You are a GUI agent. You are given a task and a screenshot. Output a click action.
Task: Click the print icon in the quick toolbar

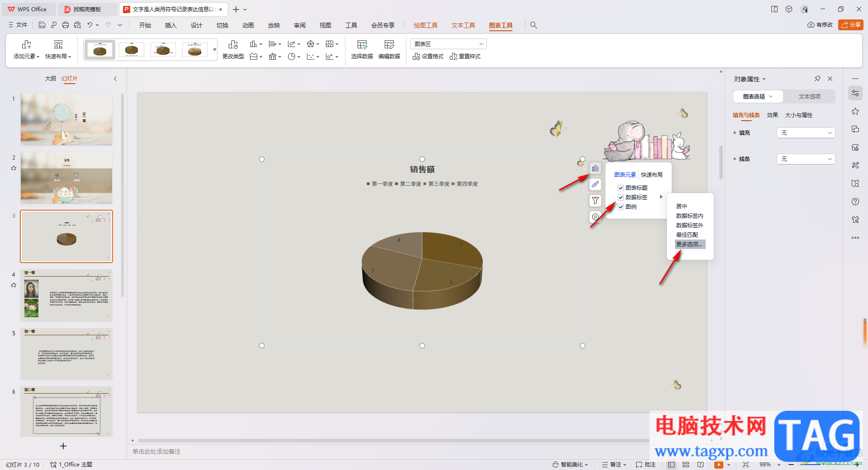pos(66,25)
